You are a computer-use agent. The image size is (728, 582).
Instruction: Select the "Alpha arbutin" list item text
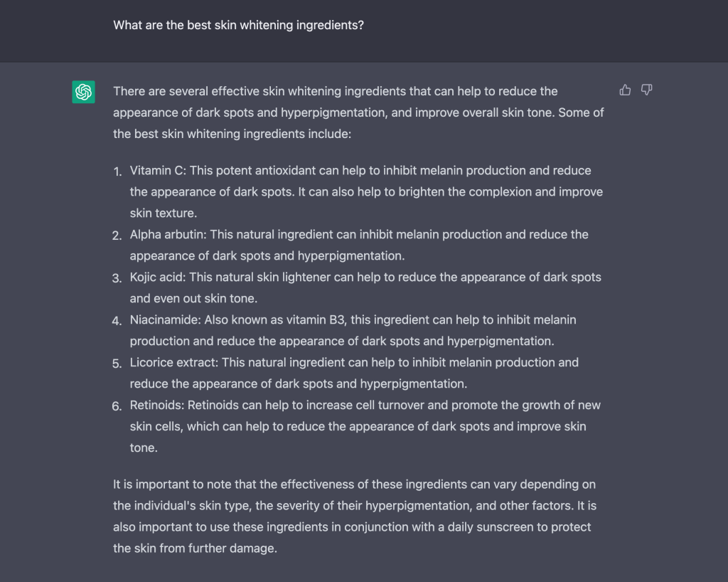[x=168, y=235]
